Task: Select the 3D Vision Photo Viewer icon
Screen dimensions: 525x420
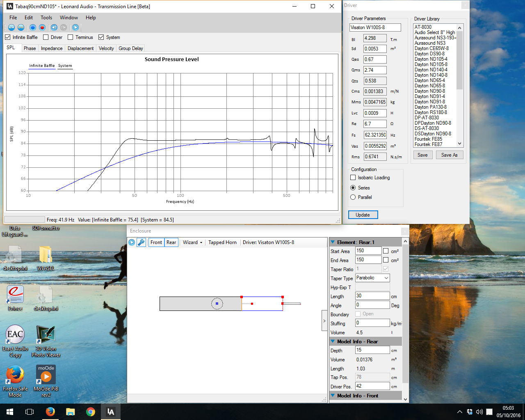Action: point(46,341)
